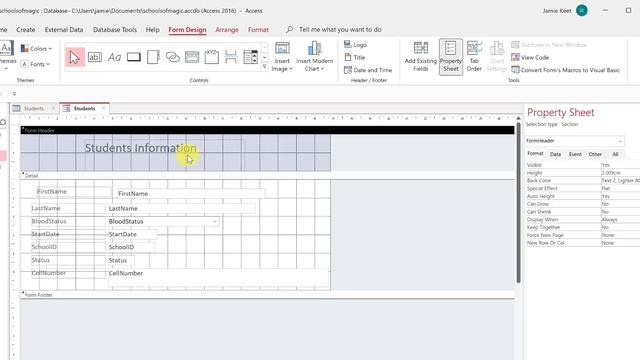Pick the Tab Control icon

click(x=153, y=57)
